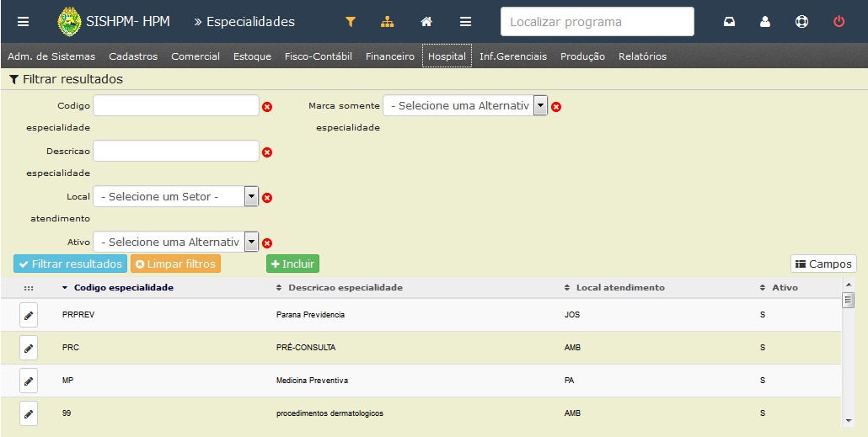Select the Parana Previdencia description cell
Viewport: 868px width, 437px height.
click(311, 315)
